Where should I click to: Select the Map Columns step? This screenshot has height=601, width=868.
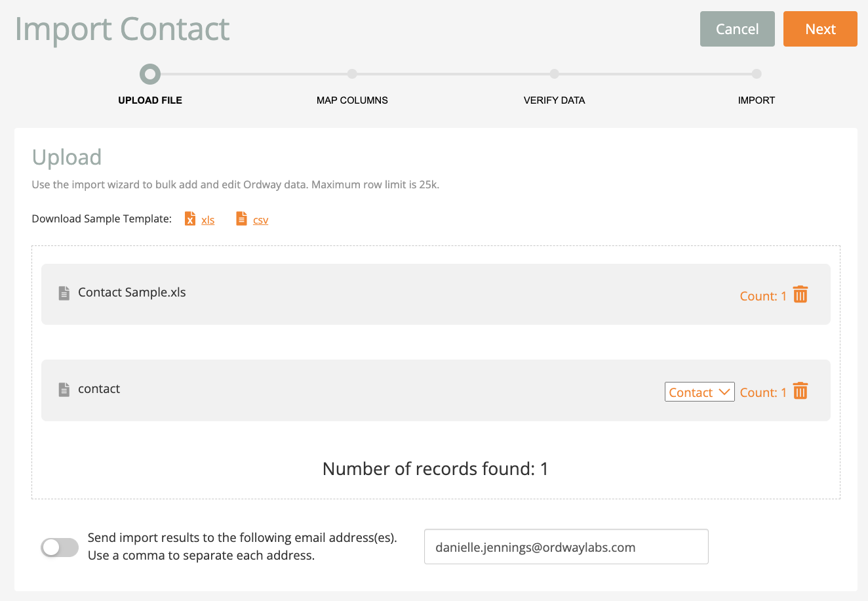(x=352, y=100)
